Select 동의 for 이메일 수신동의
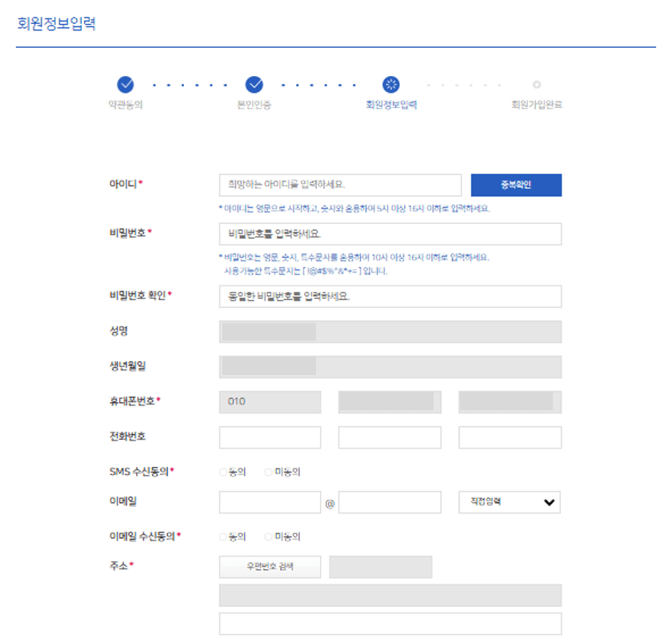 [222, 536]
